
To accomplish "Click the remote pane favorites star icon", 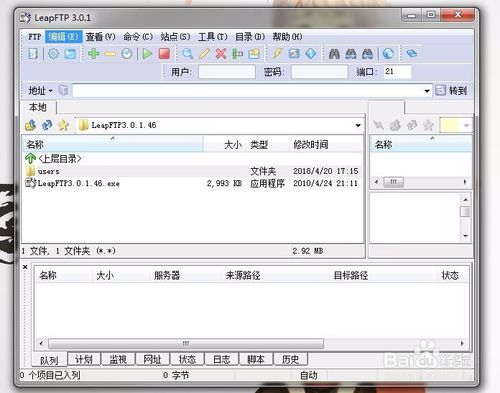I will (428, 125).
